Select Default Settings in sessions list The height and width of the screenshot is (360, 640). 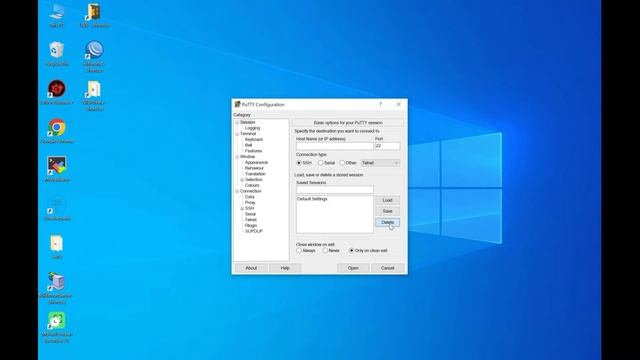[312, 199]
